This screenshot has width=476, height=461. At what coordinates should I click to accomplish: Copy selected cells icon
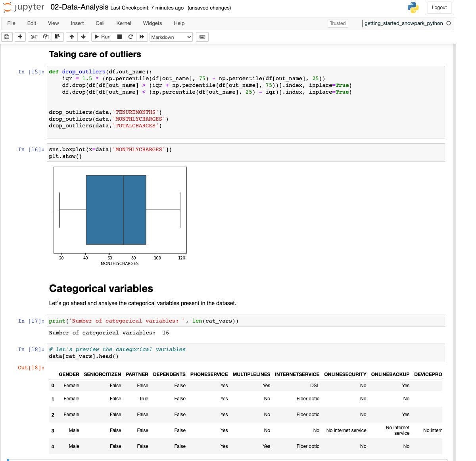pos(46,37)
